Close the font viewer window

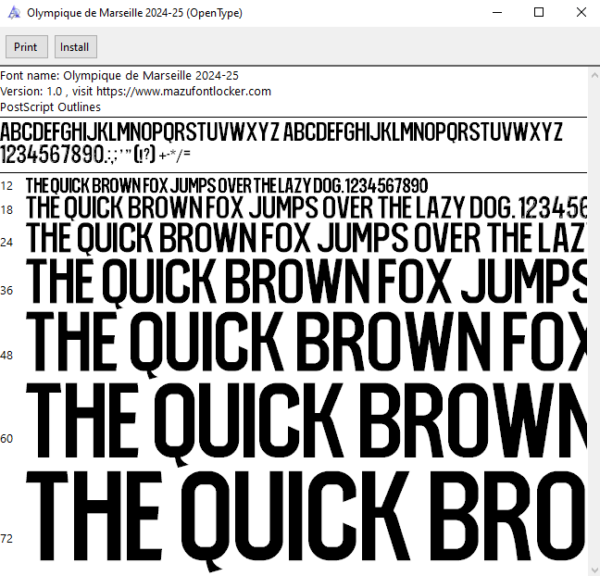[581, 13]
